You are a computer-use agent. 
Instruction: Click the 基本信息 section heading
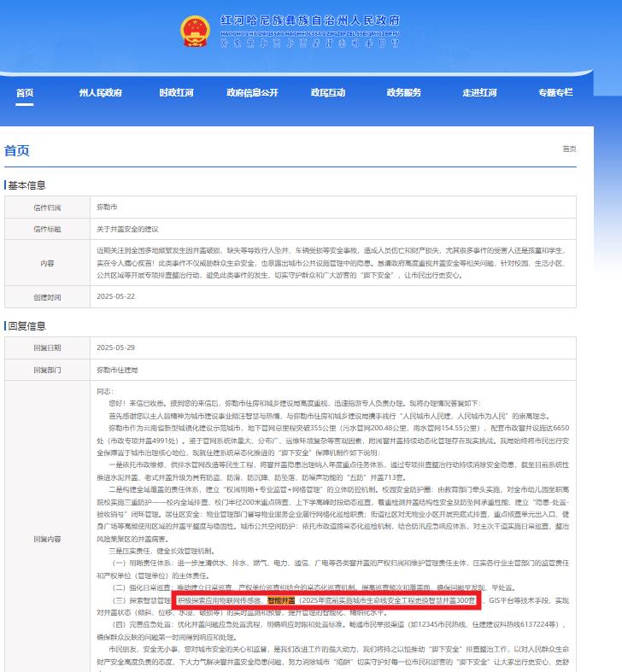click(x=26, y=185)
